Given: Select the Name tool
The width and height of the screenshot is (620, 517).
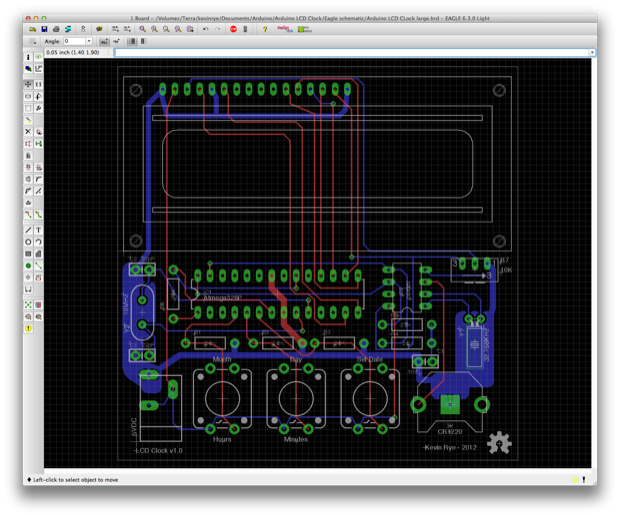Looking at the screenshot, I should point(28,168).
